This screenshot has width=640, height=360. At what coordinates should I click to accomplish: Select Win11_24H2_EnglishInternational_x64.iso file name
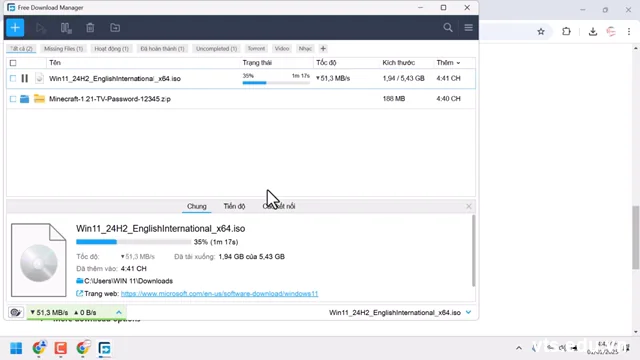coord(115,78)
